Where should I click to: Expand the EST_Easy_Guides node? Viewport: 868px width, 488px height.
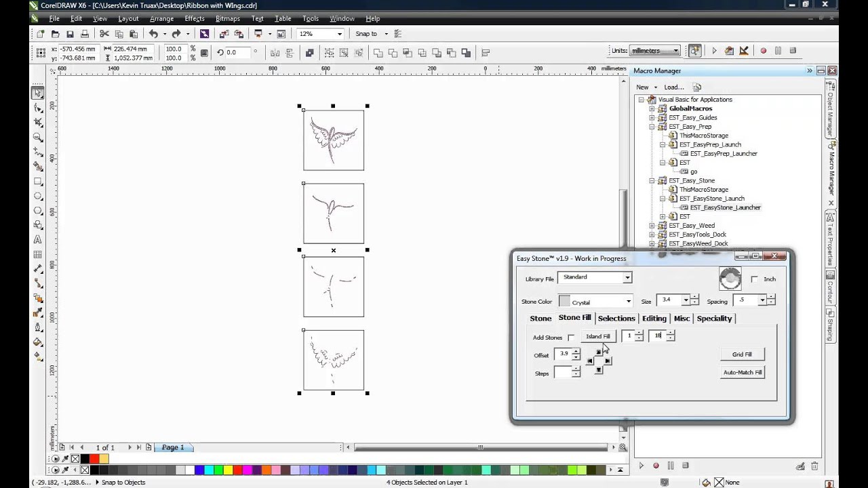[x=652, y=117]
